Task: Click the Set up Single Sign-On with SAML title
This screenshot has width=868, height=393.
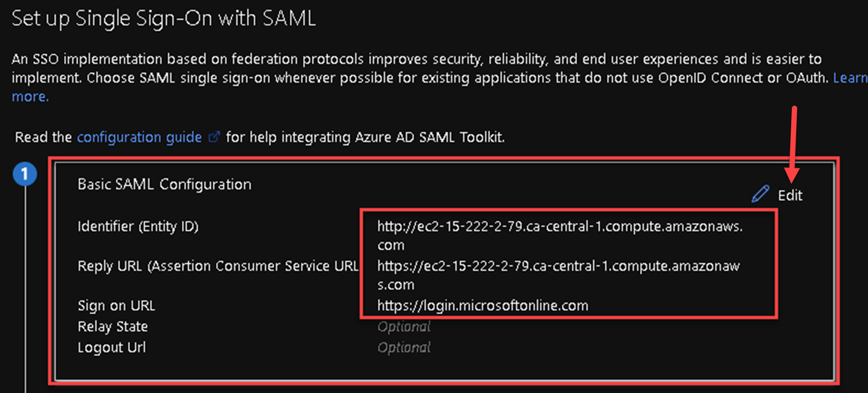Action: (x=164, y=18)
